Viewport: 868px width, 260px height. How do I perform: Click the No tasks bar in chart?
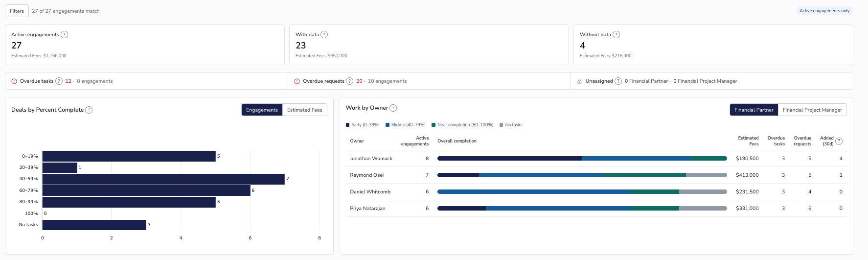click(94, 225)
